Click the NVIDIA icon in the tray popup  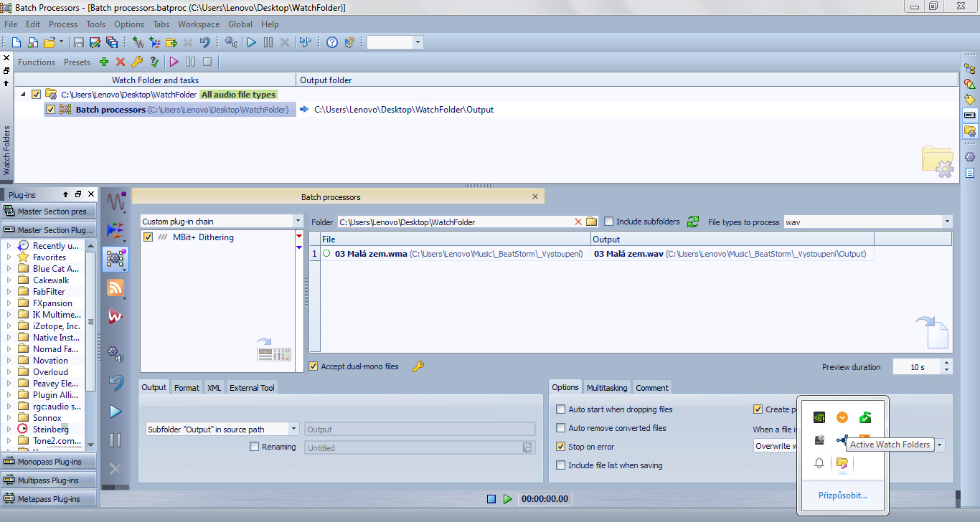tap(819, 417)
